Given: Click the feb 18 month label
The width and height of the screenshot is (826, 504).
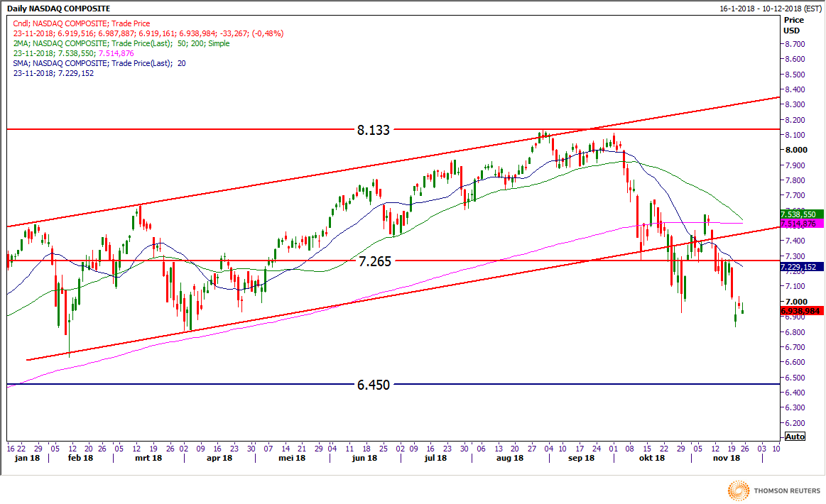Looking at the screenshot, I should click(x=80, y=458).
